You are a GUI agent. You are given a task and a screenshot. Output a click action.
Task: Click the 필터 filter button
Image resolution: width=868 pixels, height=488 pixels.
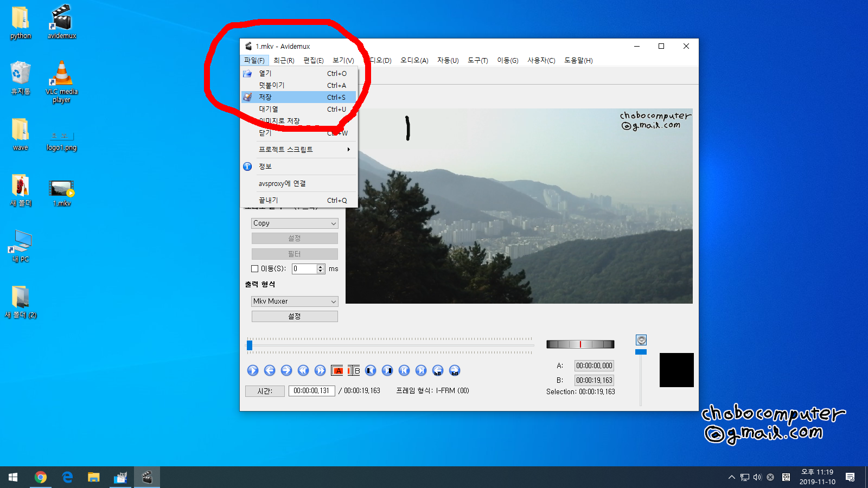click(295, 254)
